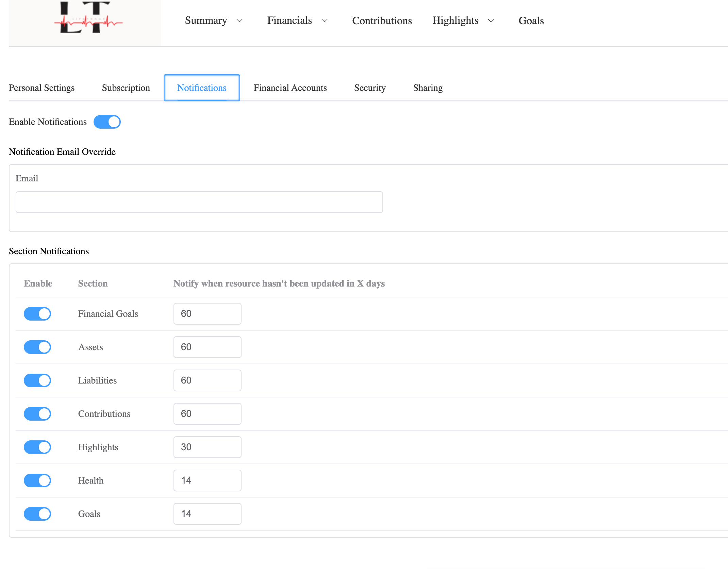Open the Subscription tab
This screenshot has height=569, width=728.
pyautogui.click(x=126, y=88)
